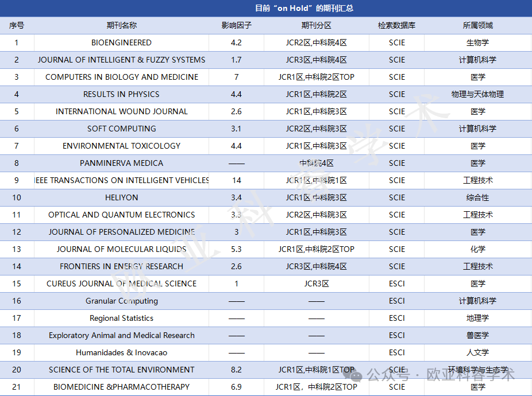Click JCR2区,中科院4区 in BIOENGINEERED row
The width and height of the screenshot is (532, 396).
point(316,42)
